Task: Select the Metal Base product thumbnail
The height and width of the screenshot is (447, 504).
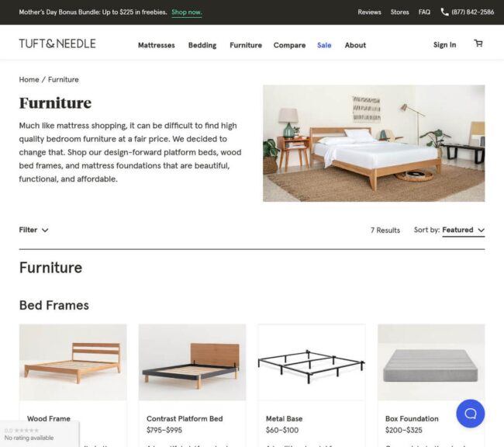Action: pyautogui.click(x=312, y=362)
